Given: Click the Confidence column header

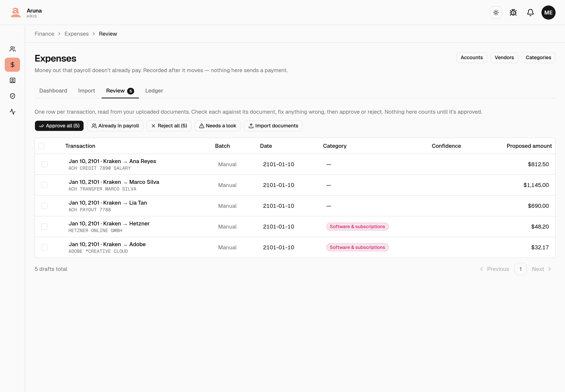Looking at the screenshot, I should click(446, 146).
